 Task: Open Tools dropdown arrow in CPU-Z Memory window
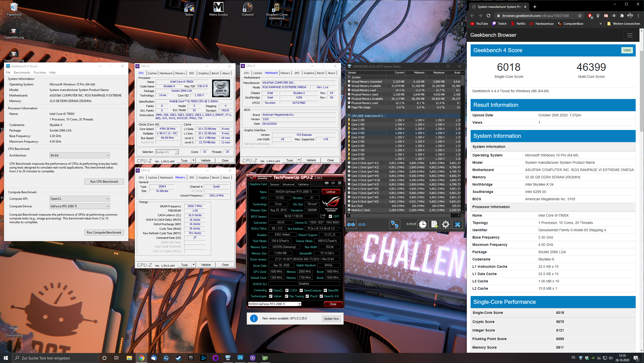tap(194, 265)
